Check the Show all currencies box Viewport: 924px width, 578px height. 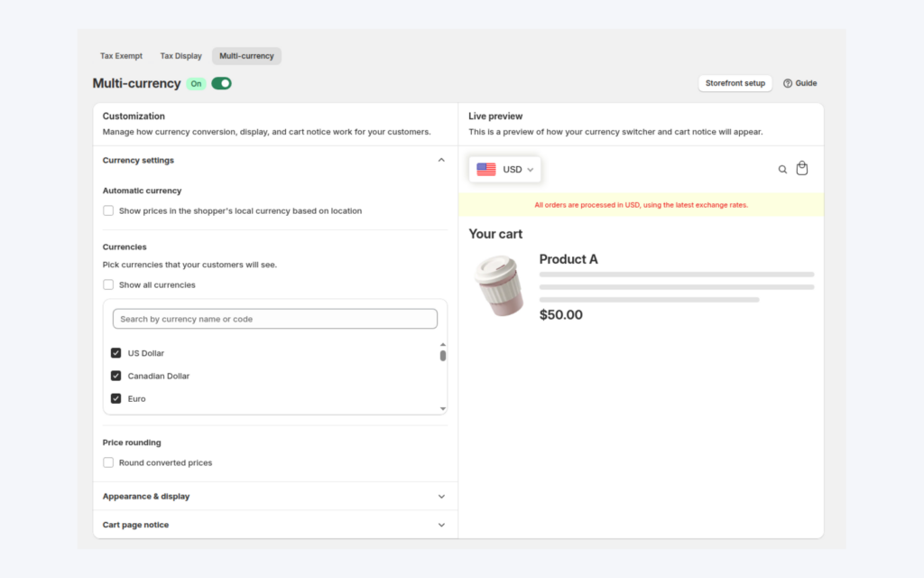[x=108, y=284]
